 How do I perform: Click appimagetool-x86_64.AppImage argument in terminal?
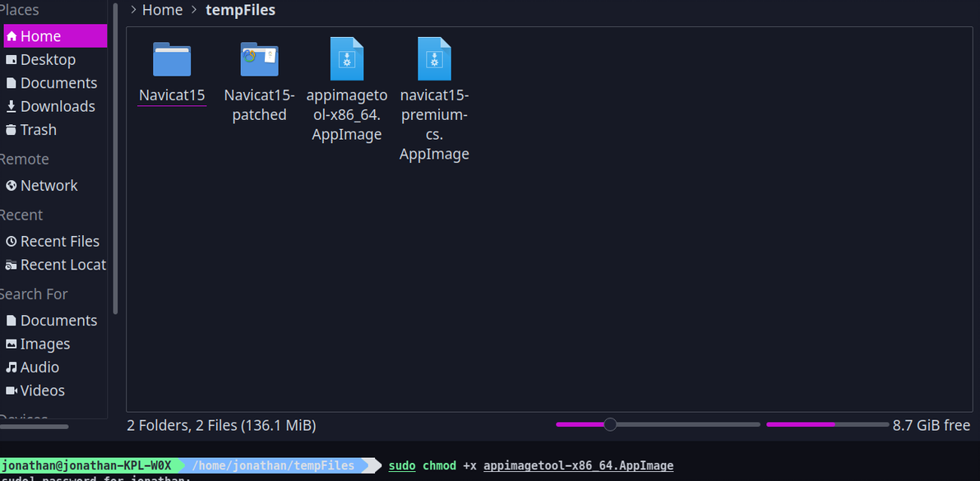pyautogui.click(x=578, y=466)
